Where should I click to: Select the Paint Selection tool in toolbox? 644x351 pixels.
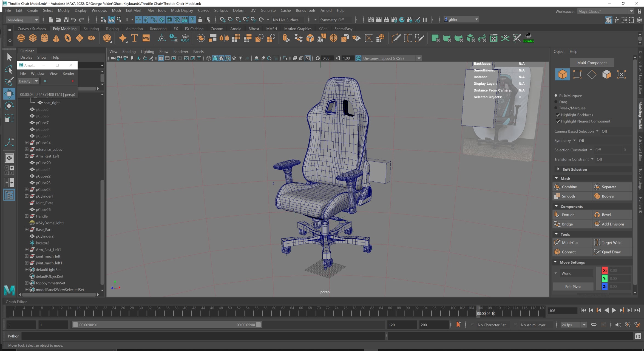tap(9, 81)
